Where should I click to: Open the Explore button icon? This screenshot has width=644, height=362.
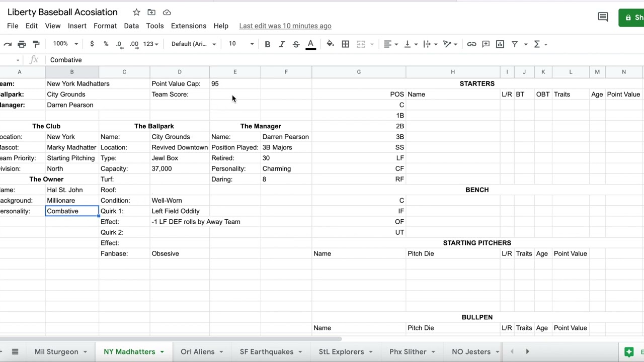click(x=629, y=352)
